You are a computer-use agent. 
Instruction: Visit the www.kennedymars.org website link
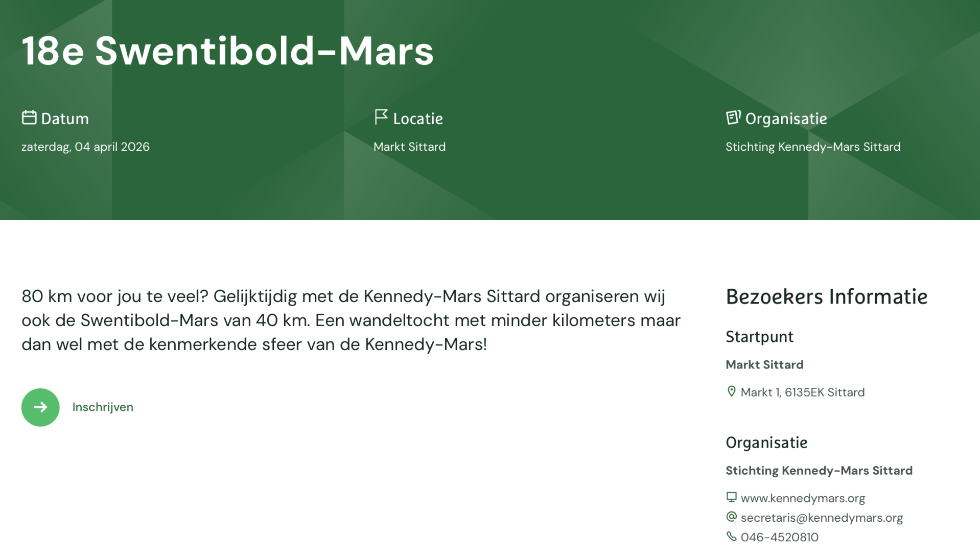803,498
